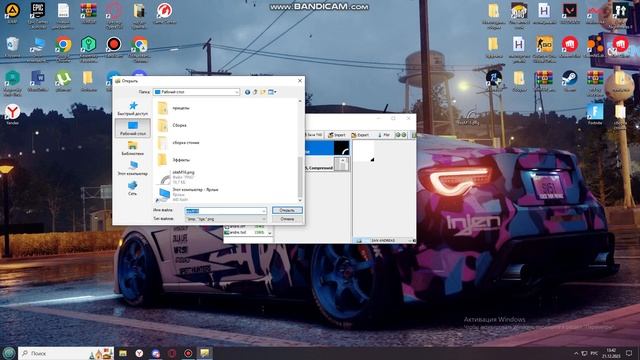Open the Start menu button
The height and width of the screenshot is (360, 640).
pos(9,353)
